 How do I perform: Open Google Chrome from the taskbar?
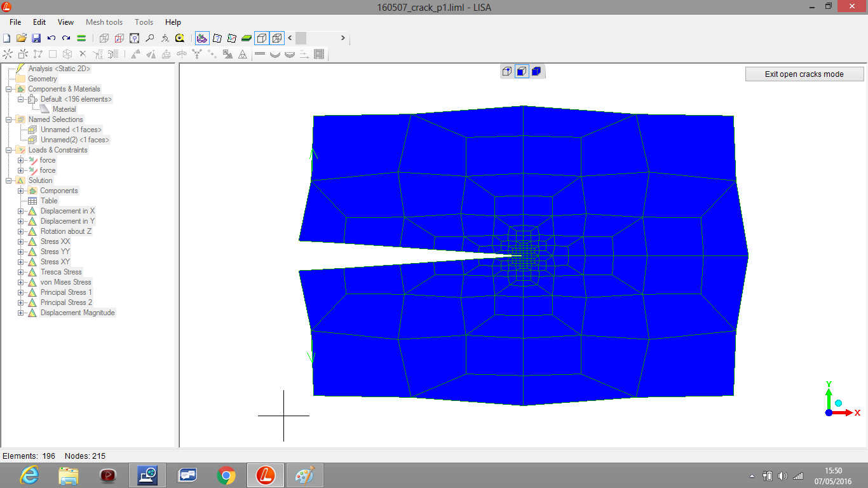click(x=226, y=475)
